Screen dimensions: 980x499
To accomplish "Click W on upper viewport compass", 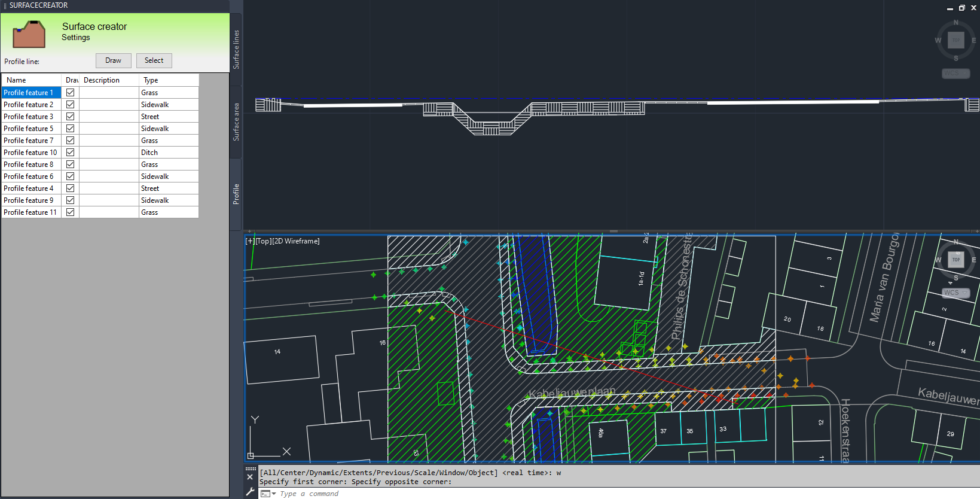I will pos(938,40).
